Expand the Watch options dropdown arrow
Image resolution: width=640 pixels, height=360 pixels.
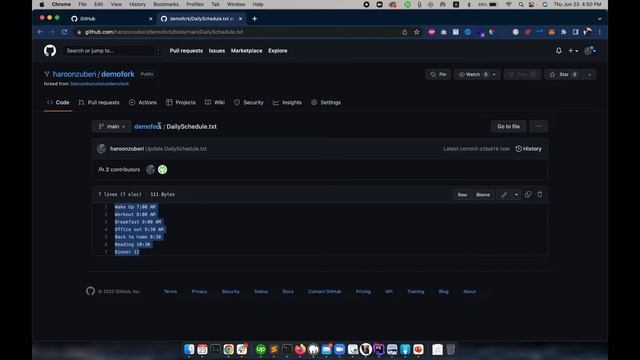(494, 74)
